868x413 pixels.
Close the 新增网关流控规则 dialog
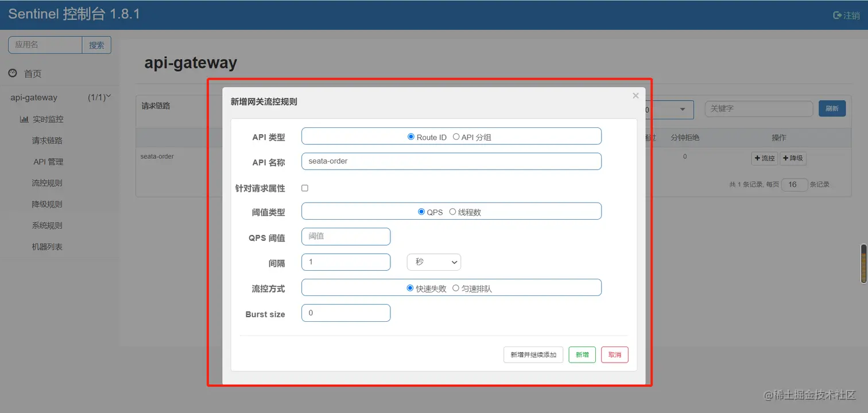click(x=635, y=96)
